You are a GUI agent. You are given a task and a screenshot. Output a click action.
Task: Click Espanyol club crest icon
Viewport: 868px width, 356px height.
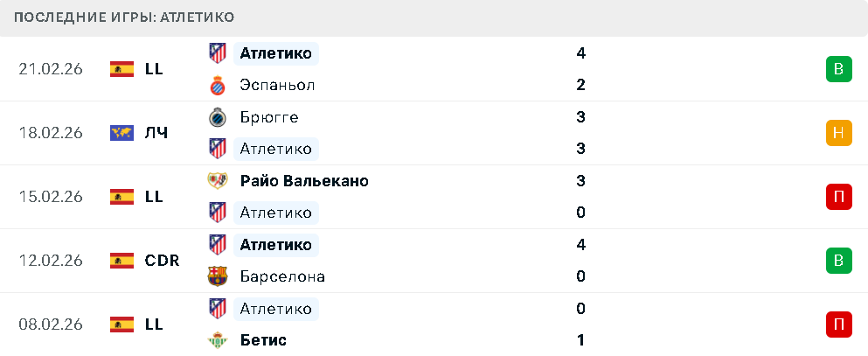[x=217, y=85]
